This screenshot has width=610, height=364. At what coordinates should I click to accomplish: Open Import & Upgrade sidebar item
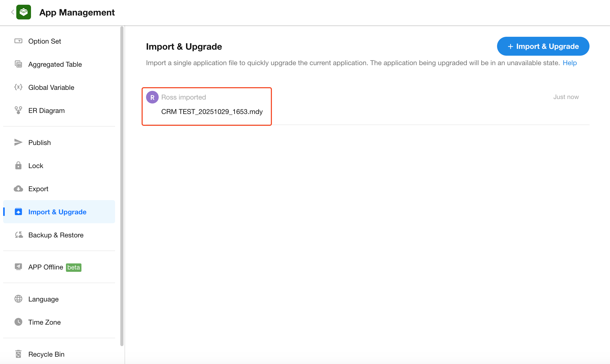[x=57, y=212]
